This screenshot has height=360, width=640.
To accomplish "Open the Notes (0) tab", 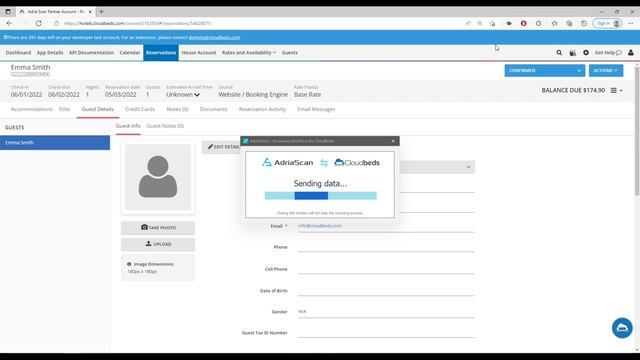I will 177,109.
